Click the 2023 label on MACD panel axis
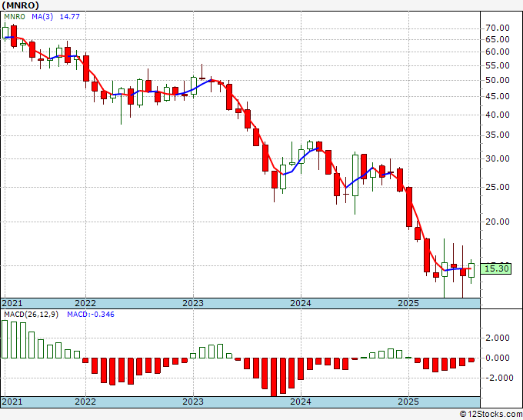Screen dimensions: 523x420 click(x=193, y=402)
